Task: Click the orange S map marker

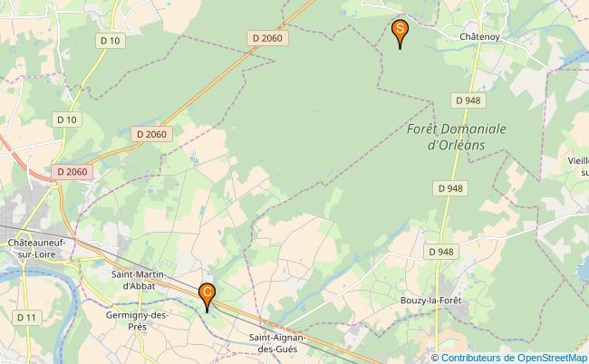Action: click(400, 33)
